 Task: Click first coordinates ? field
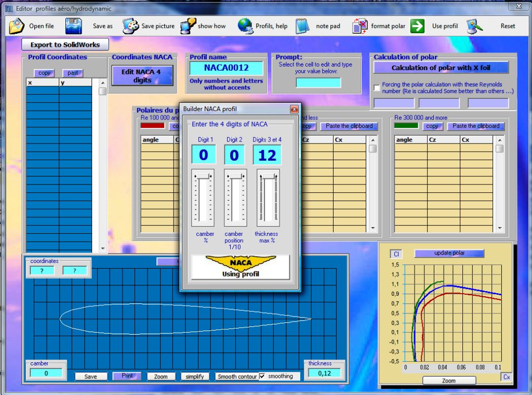tap(42, 270)
